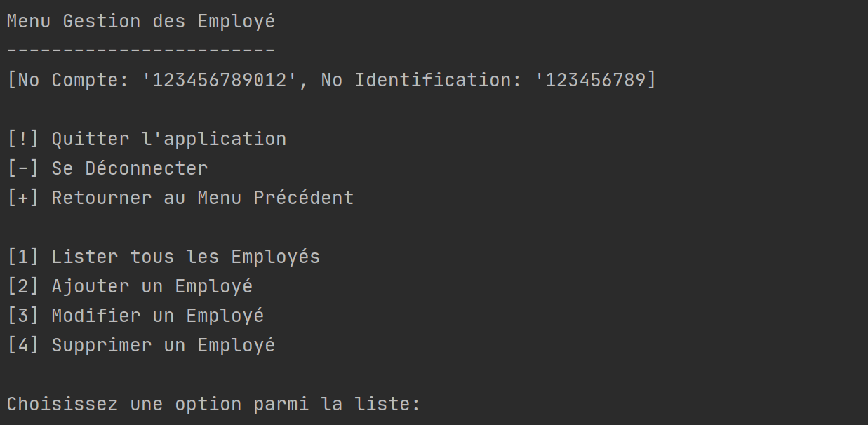Image resolution: width=868 pixels, height=425 pixels.
Task: Click the [3] bracket number marker
Action: click(x=23, y=316)
